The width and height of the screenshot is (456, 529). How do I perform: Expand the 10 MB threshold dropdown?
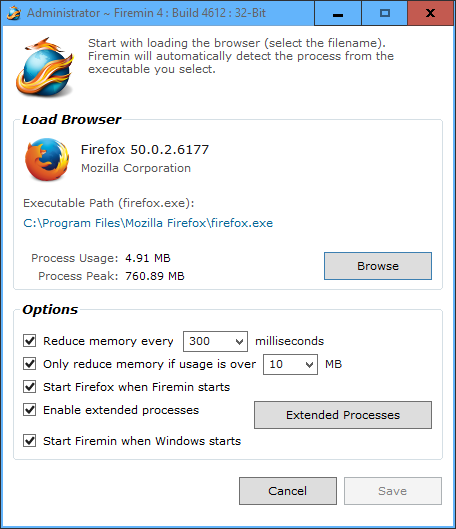[290, 364]
